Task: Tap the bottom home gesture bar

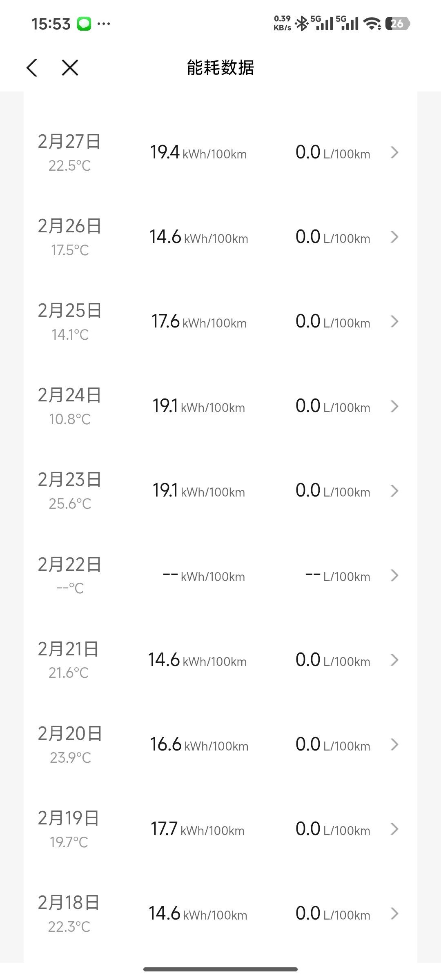Action: tap(220, 969)
